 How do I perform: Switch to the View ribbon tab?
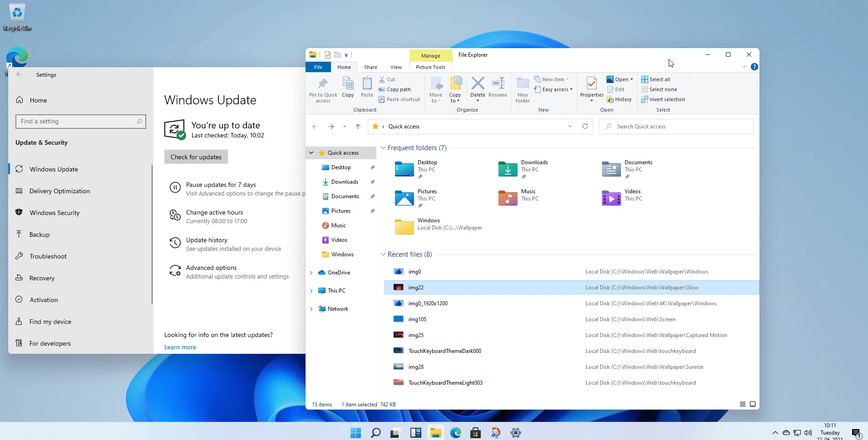click(x=396, y=67)
